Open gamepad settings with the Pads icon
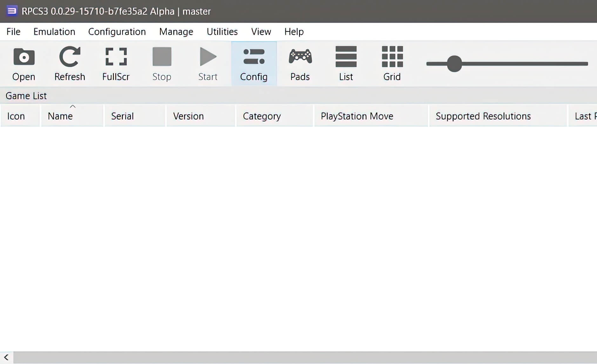 point(300,64)
